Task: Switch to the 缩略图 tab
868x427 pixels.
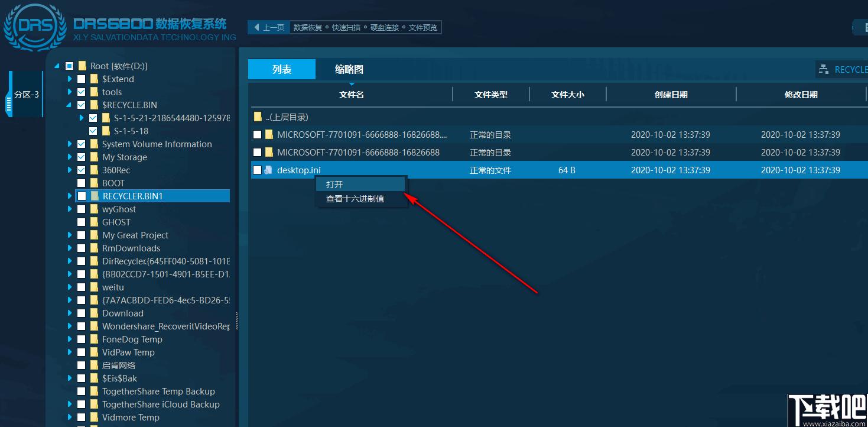Action: (x=349, y=69)
